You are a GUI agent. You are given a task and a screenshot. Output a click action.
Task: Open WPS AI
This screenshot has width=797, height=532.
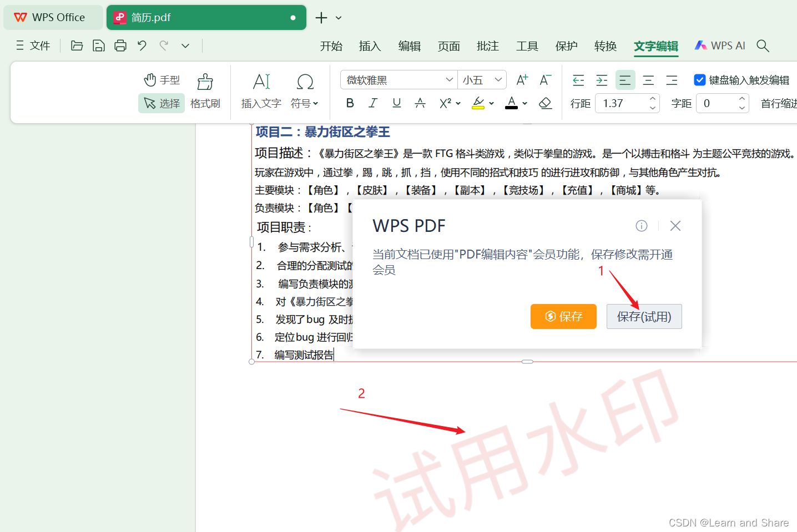(720, 45)
